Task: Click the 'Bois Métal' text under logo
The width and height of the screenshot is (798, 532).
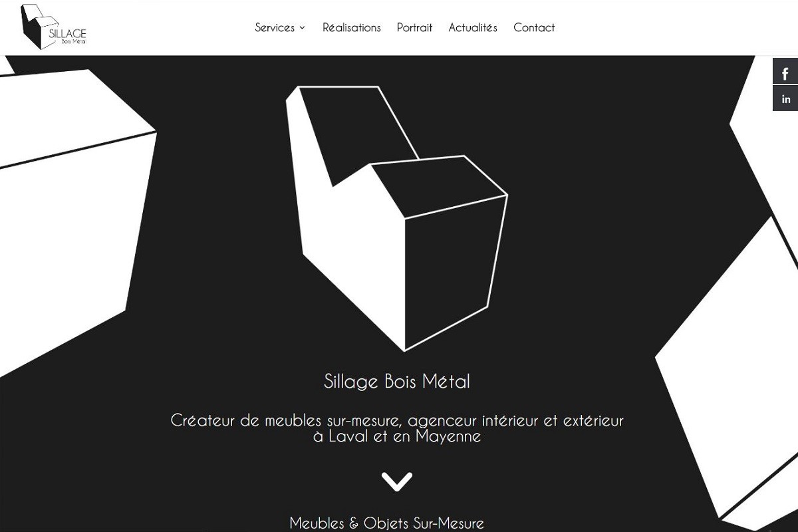Action: click(x=73, y=41)
